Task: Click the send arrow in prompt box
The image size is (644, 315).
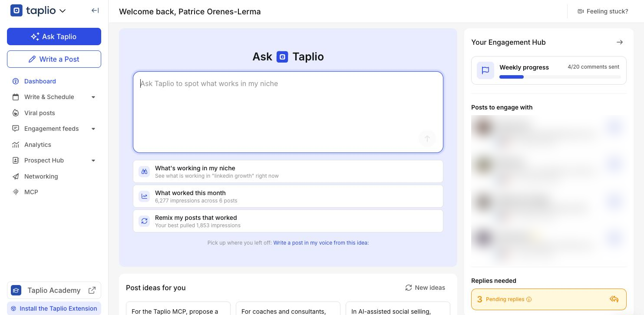Action: [x=427, y=138]
